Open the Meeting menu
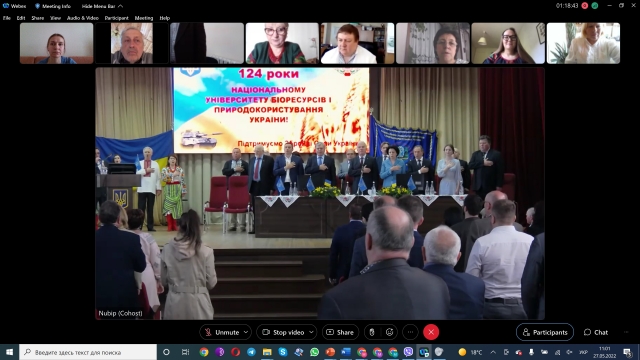Screen dimensions: 640x360 click(x=144, y=18)
